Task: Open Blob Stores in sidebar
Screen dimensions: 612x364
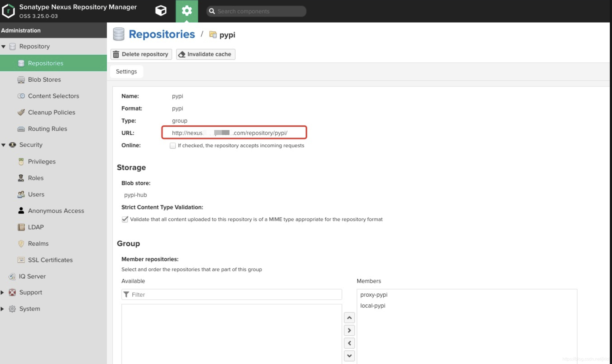Action: (x=44, y=80)
